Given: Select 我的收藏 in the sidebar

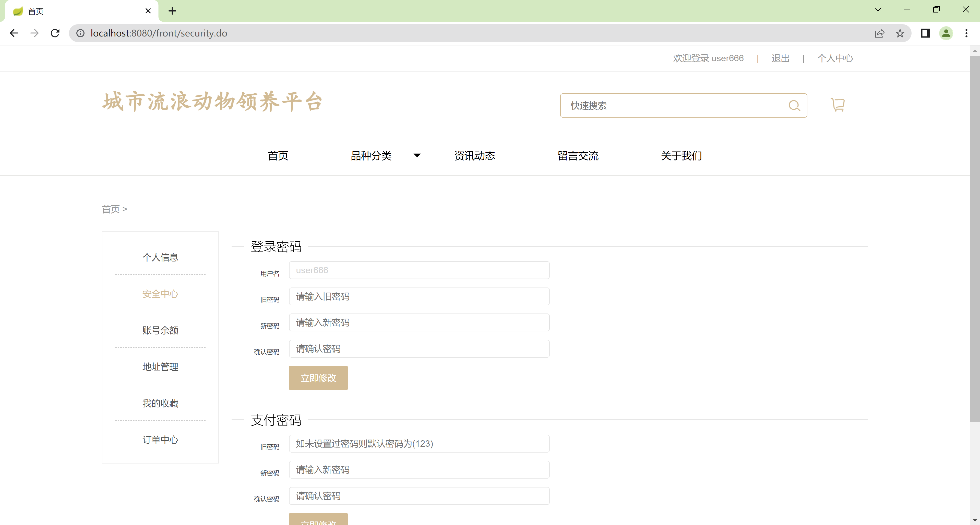Looking at the screenshot, I should pyautogui.click(x=160, y=403).
